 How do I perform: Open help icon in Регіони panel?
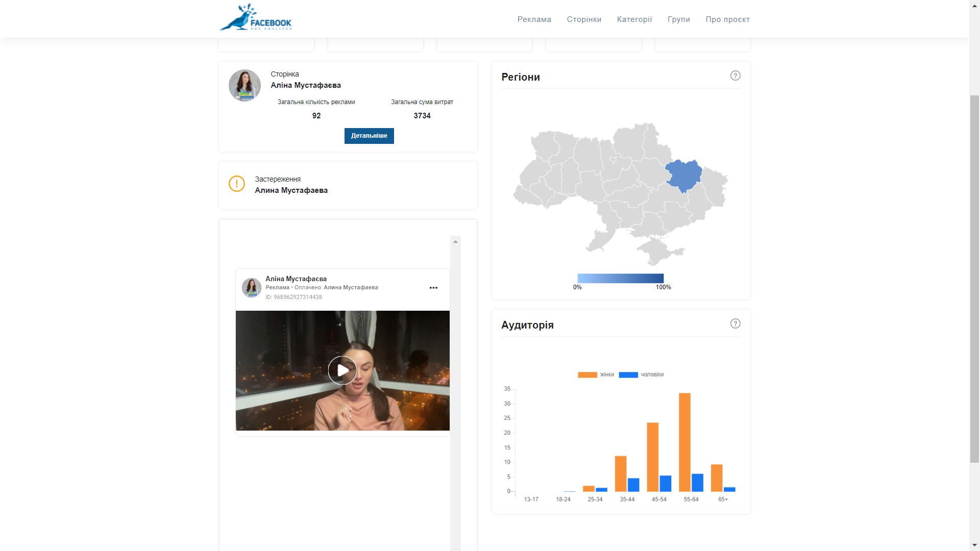(735, 76)
